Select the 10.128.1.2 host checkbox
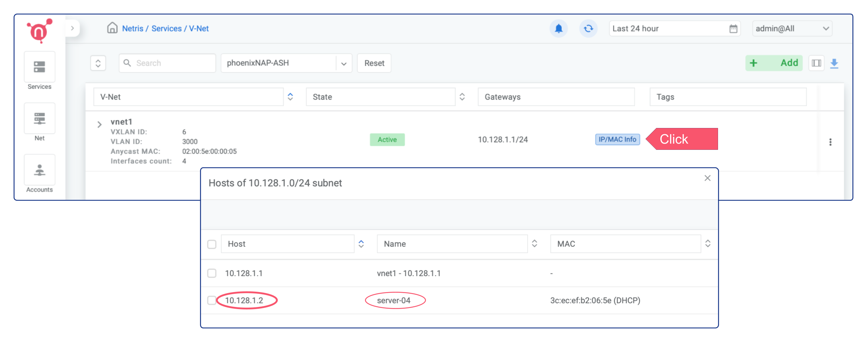The width and height of the screenshot is (868, 342). pyautogui.click(x=211, y=300)
